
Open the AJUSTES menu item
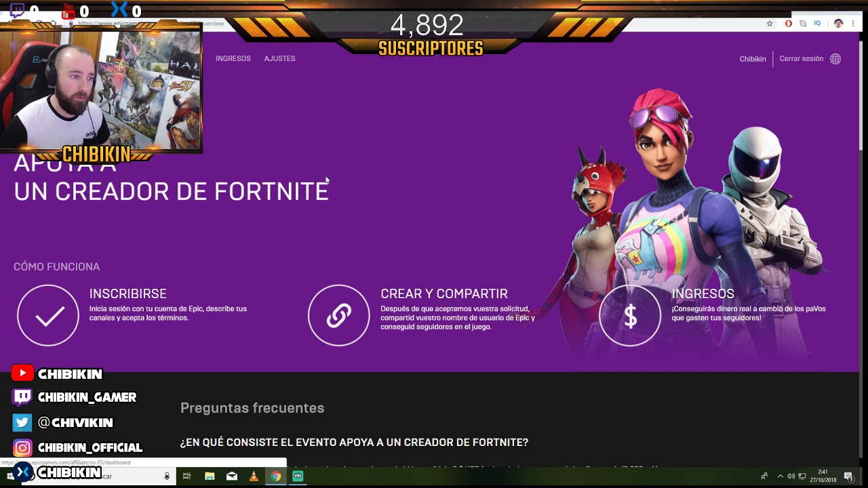pos(279,58)
